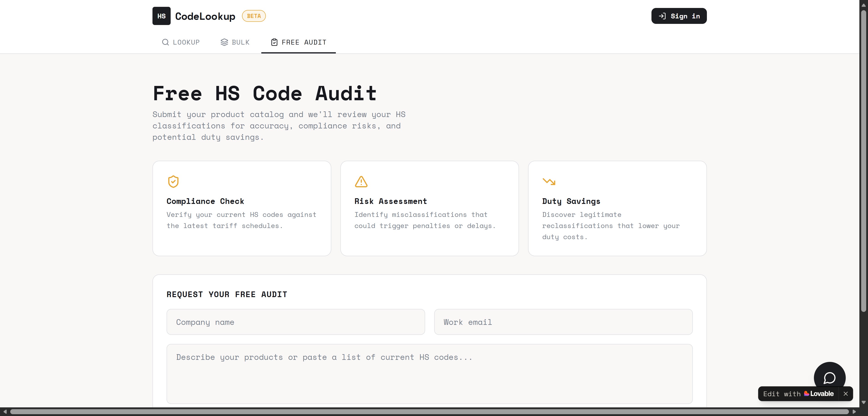Open the Lookup tab
Image resolution: width=868 pixels, height=416 pixels.
[x=181, y=42]
